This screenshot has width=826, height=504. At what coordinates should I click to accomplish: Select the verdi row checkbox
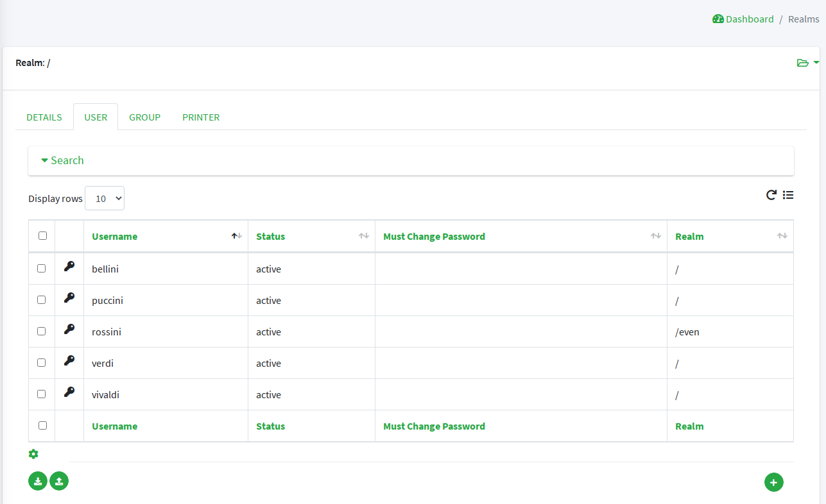pyautogui.click(x=42, y=362)
